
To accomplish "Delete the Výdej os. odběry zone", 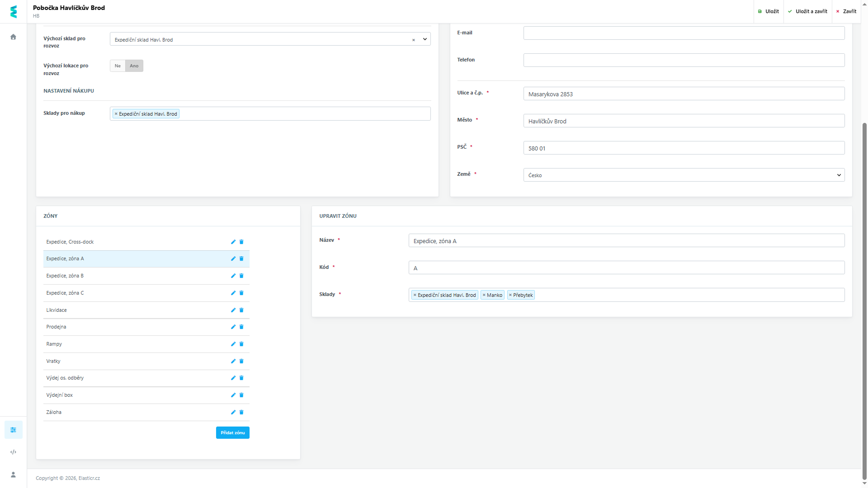I will pos(241,378).
